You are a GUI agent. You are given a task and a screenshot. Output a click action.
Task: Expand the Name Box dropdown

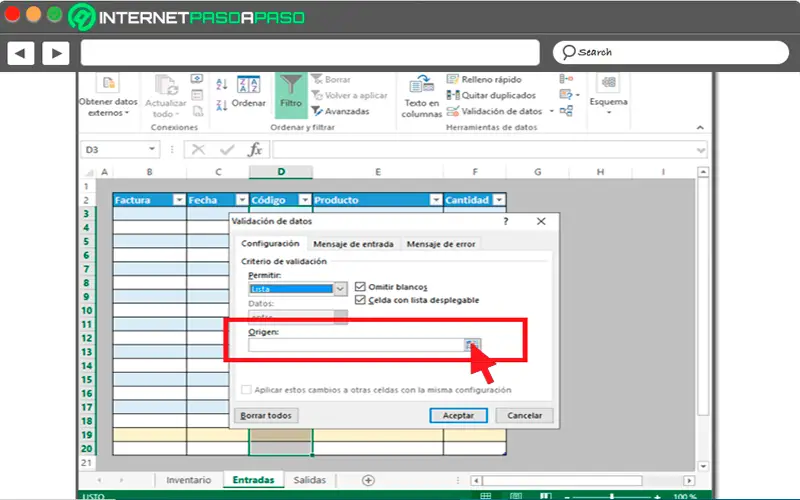pos(152,149)
